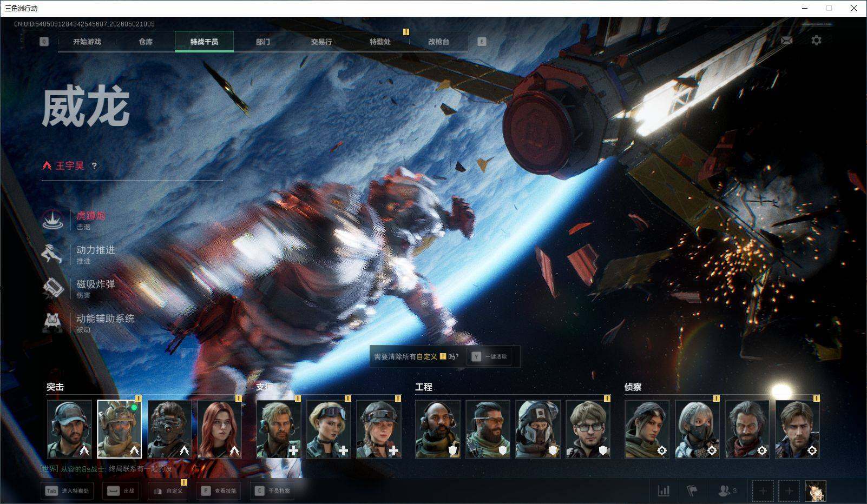Screen dimensions: 867x504
Task: Open the mail envelope icon
Action: (786, 41)
